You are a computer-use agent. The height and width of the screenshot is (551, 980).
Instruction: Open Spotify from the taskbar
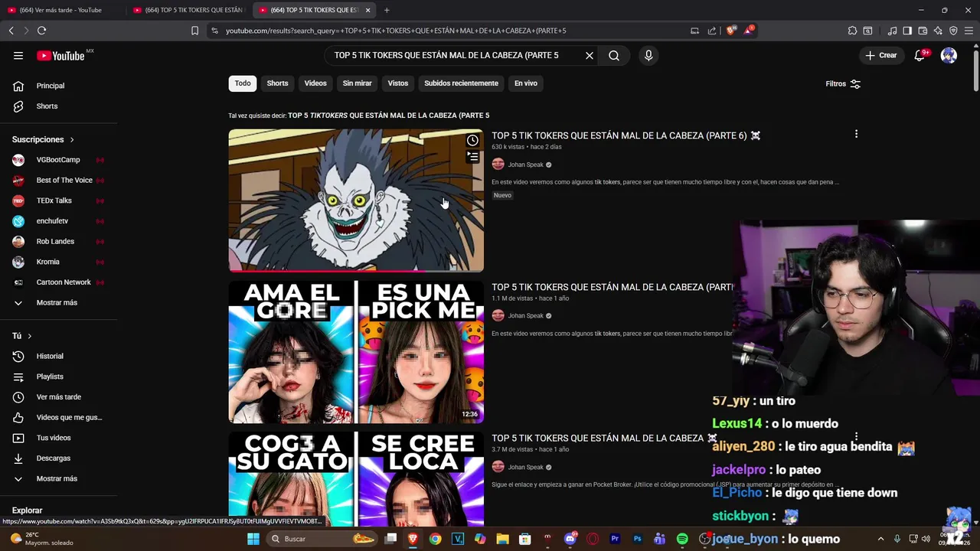point(682,539)
